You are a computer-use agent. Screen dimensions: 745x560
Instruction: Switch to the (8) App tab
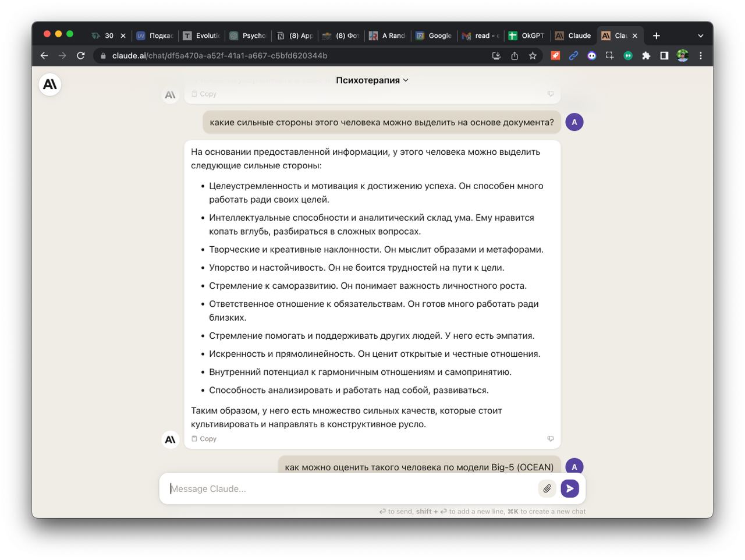[x=295, y=36]
